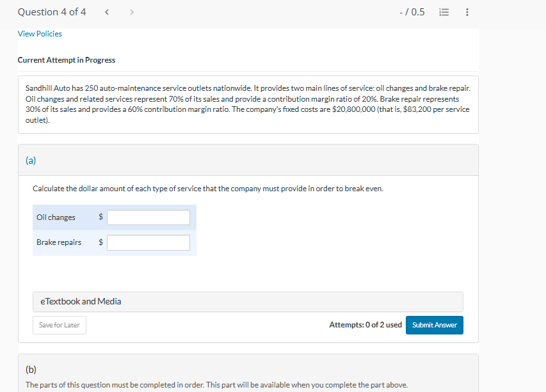Image resolution: width=546 pixels, height=392 pixels.
Task: Focus the Oil changes amount field
Action: 149,217
